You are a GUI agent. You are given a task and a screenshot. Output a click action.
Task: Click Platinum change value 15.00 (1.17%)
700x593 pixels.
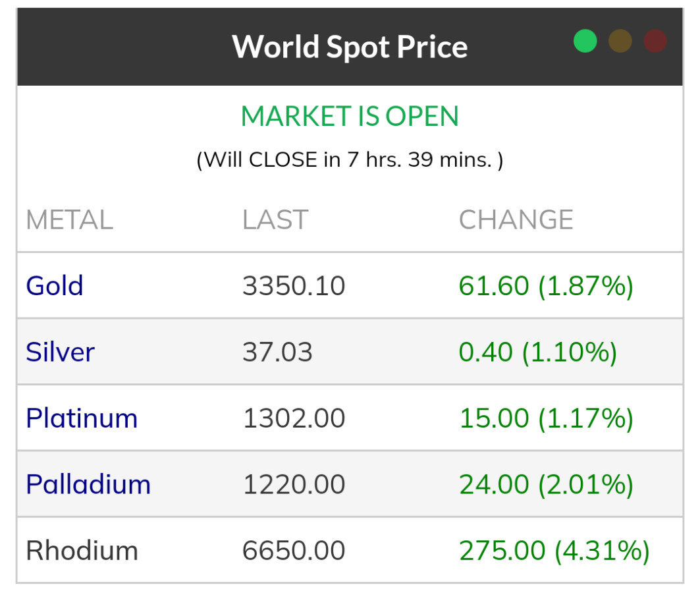tap(546, 418)
